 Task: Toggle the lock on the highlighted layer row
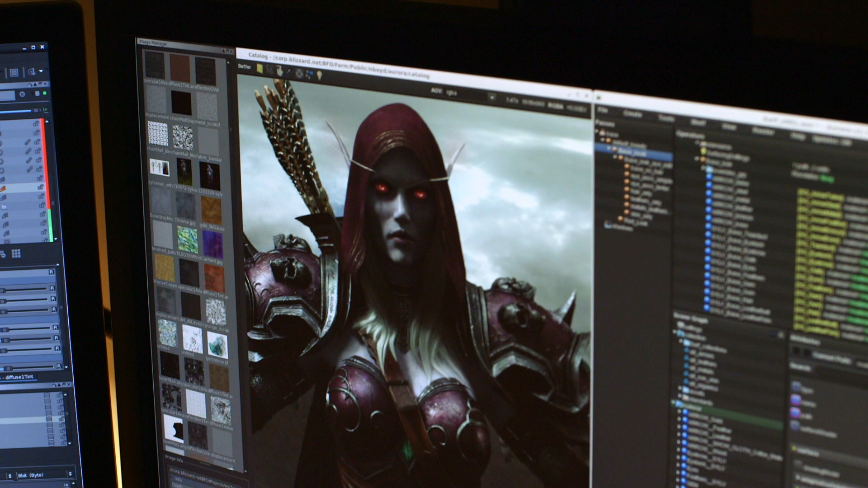[40, 187]
